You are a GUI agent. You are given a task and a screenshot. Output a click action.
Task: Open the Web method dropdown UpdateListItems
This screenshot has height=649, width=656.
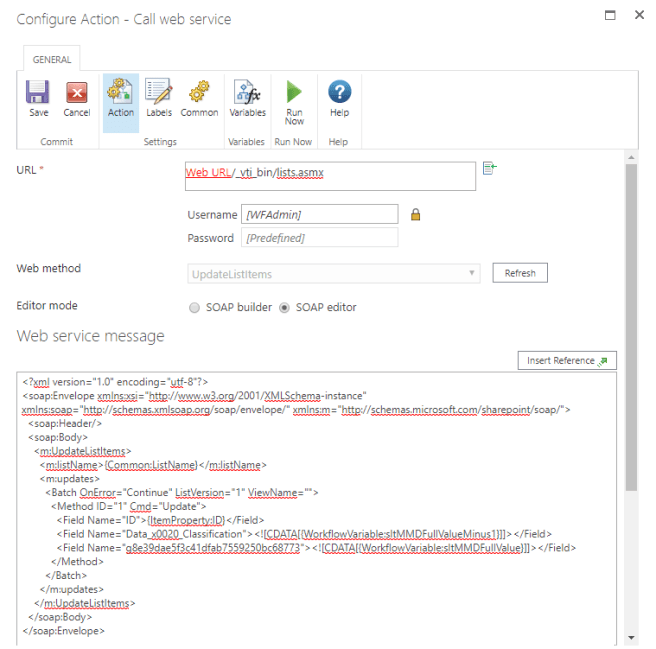point(333,274)
